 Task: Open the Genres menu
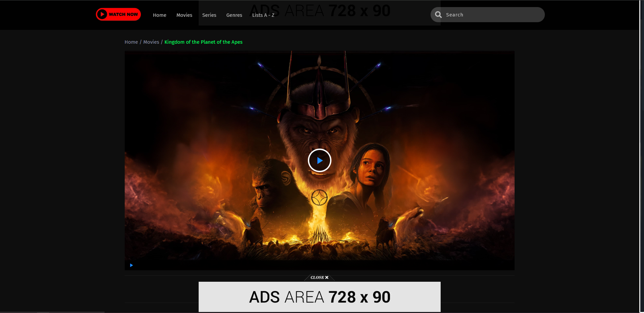point(234,15)
